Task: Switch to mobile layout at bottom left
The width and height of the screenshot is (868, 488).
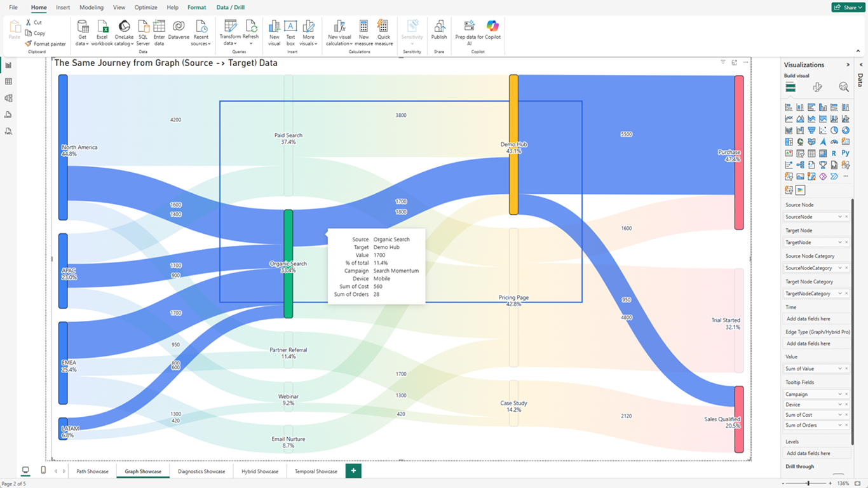Action: (x=43, y=470)
